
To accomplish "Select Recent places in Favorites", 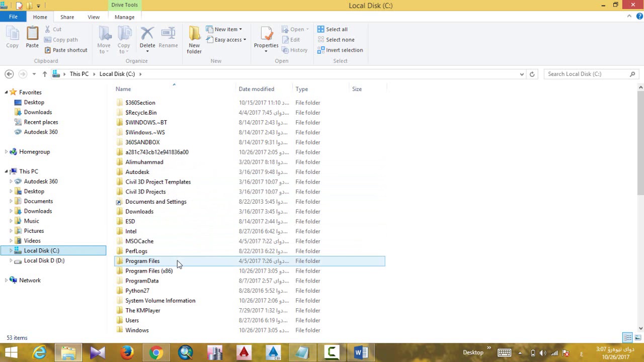I will 41,122.
